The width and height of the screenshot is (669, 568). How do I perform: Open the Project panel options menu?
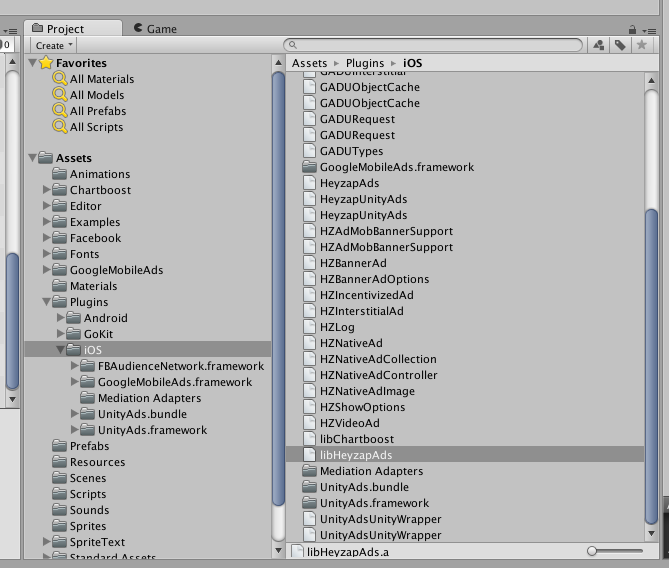pyautogui.click(x=649, y=31)
